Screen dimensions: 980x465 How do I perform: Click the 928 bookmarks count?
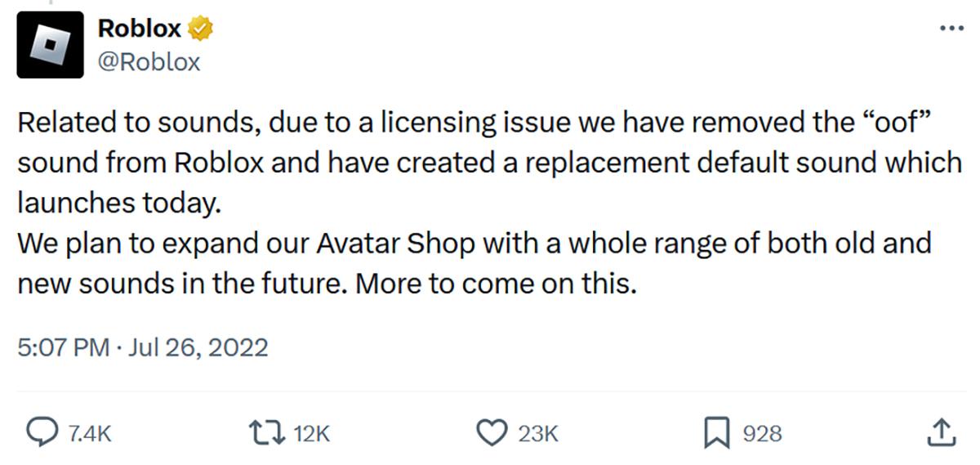761,434
